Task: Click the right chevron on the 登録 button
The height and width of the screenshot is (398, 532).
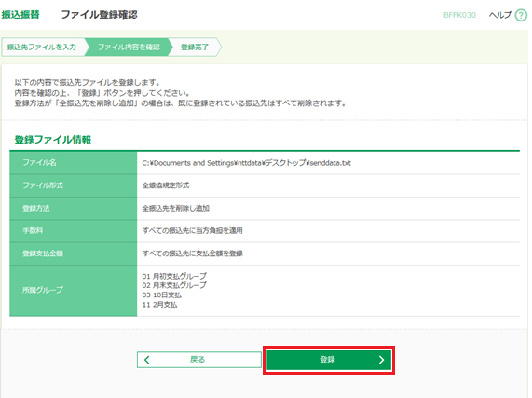Action: 381,360
